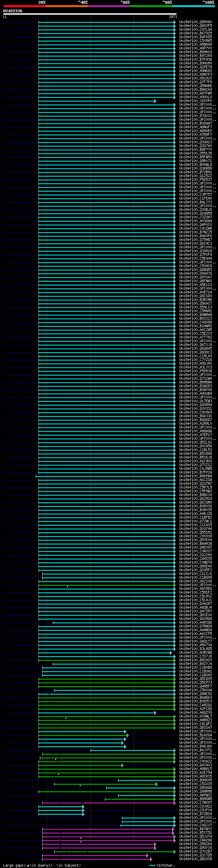Viewport: 218px width, 868px height.
Task: Select the UniRef100_A8NUF7 label
Action: [196, 127]
